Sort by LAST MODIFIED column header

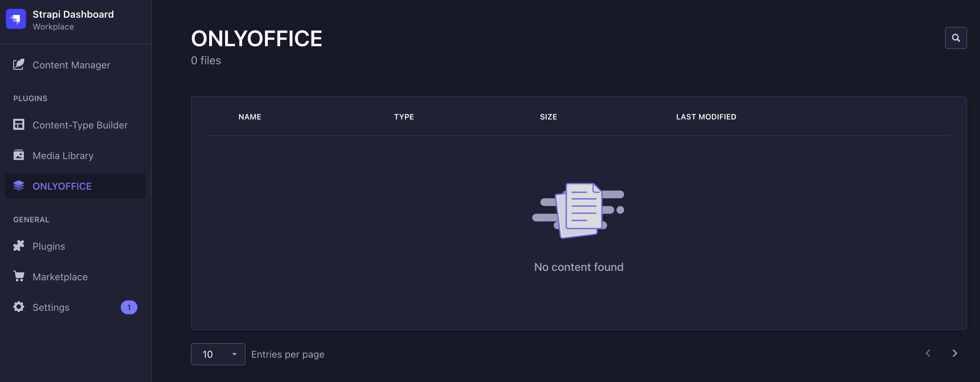coord(706,117)
